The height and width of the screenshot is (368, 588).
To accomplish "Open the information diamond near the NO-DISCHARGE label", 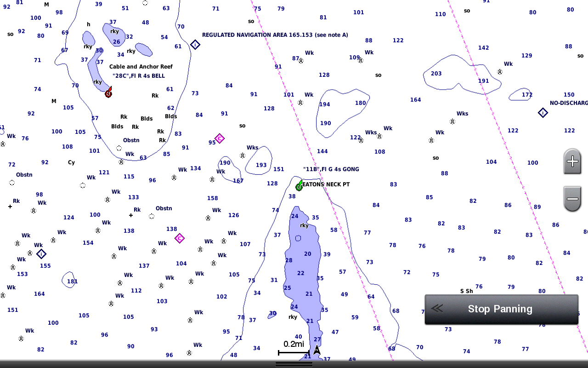I will 543,112.
